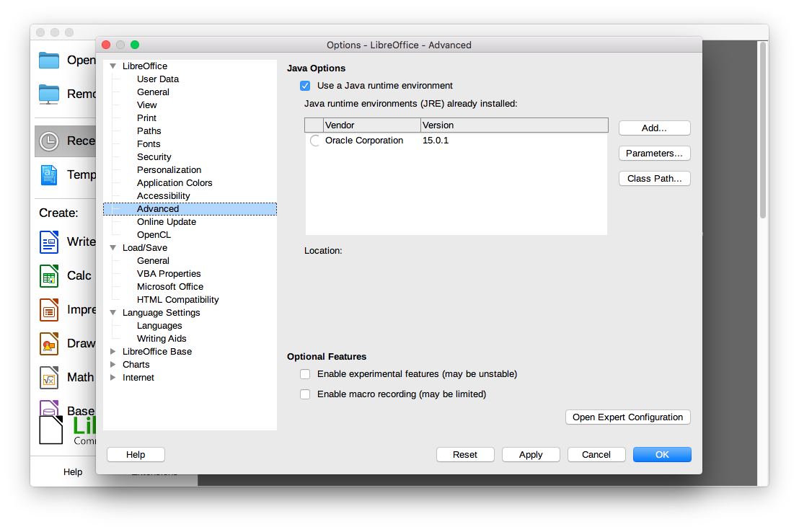Viewport: 799px width, 532px height.
Task: Click the Class Path... button
Action: 654,178
